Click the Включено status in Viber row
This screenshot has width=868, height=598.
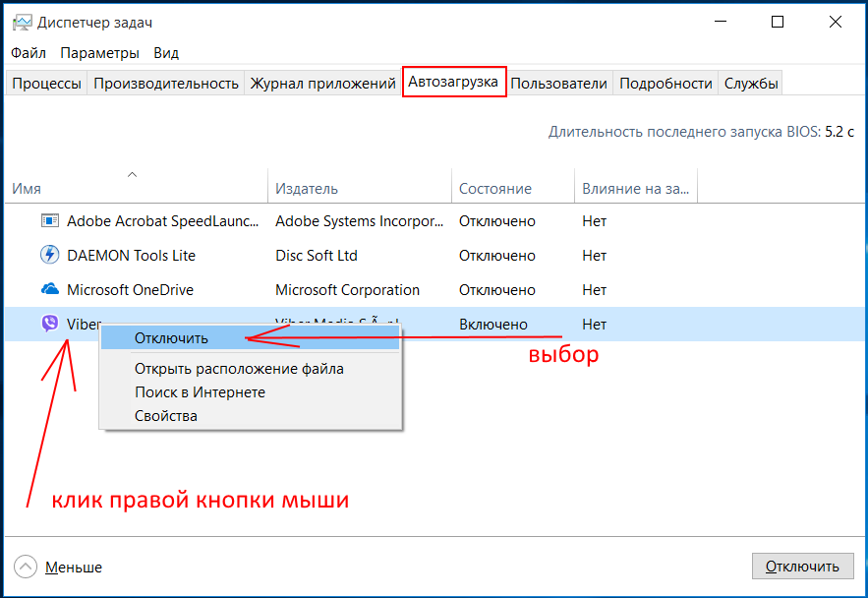(493, 324)
